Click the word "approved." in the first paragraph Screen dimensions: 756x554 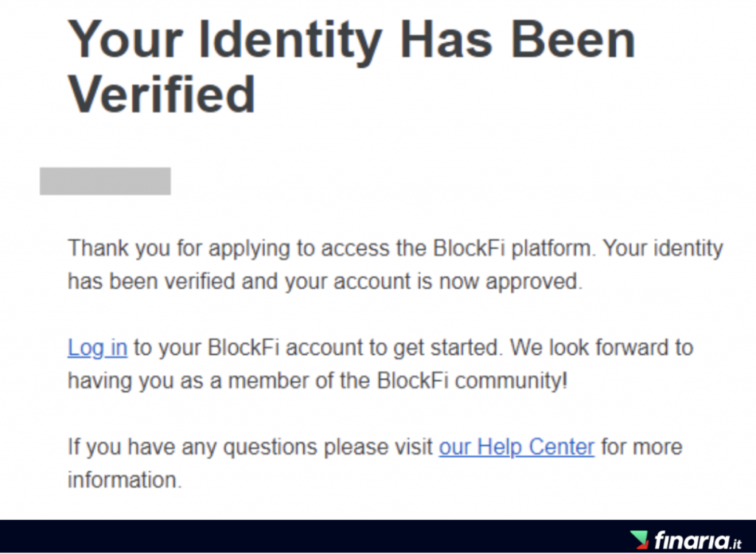535,282
